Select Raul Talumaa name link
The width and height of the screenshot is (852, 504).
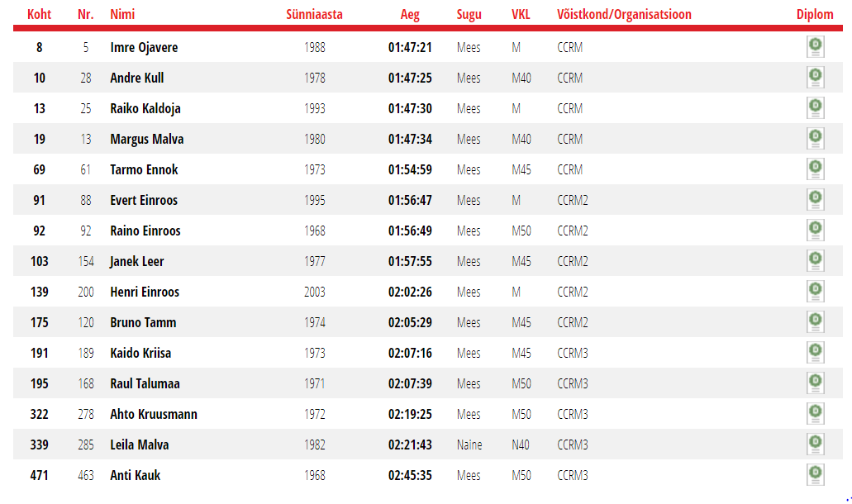tap(145, 383)
